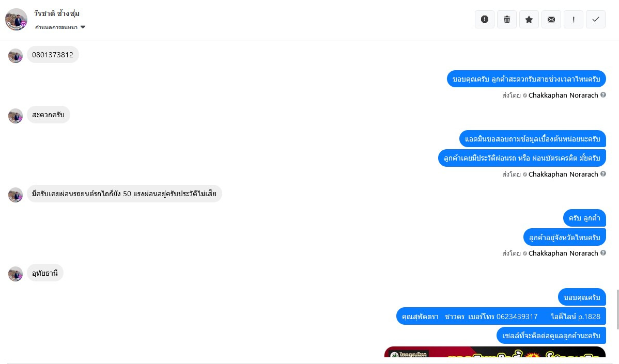Image resolution: width=619 pixels, height=364 pixels.
Task: Open วีรชาติ ช้างชุ่ม profile picture in header
Action: pos(16,19)
